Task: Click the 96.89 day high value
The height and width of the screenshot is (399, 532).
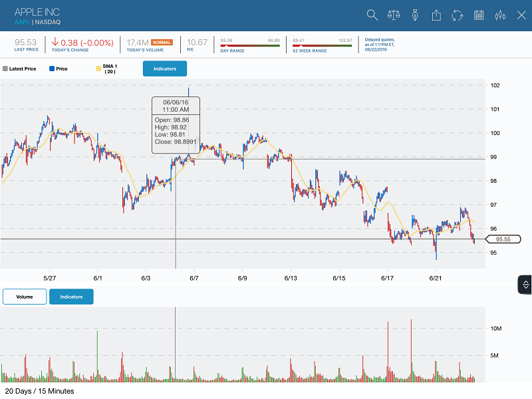Action: pyautogui.click(x=274, y=41)
